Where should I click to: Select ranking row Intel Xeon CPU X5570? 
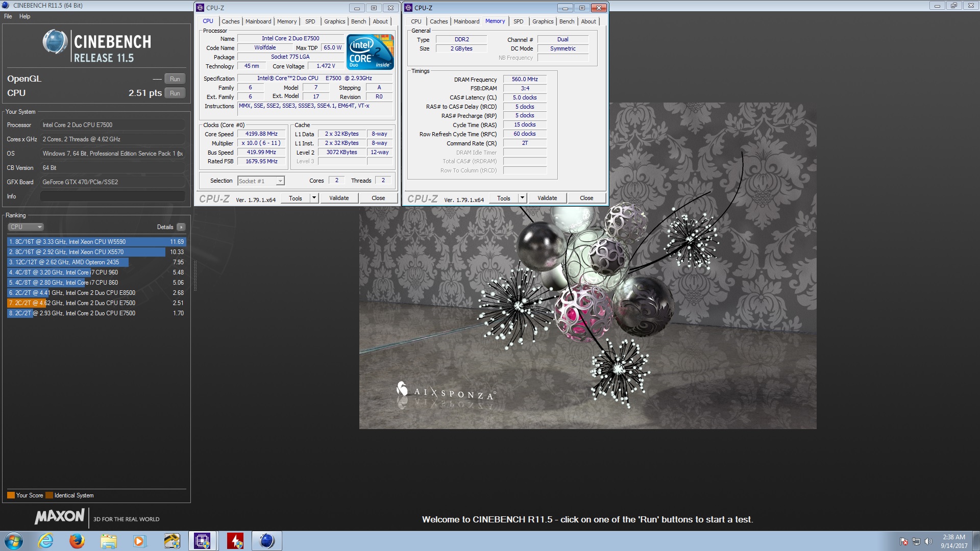tap(96, 252)
